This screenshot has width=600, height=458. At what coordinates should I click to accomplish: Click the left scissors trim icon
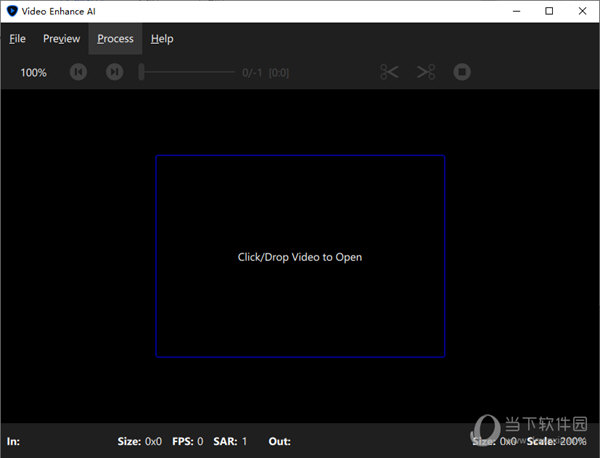click(x=389, y=72)
